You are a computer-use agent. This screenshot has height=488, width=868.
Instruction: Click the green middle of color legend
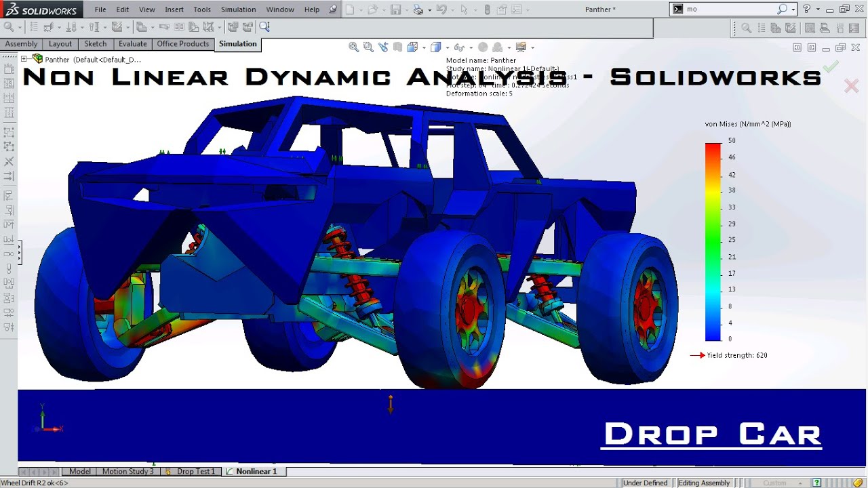coord(713,241)
